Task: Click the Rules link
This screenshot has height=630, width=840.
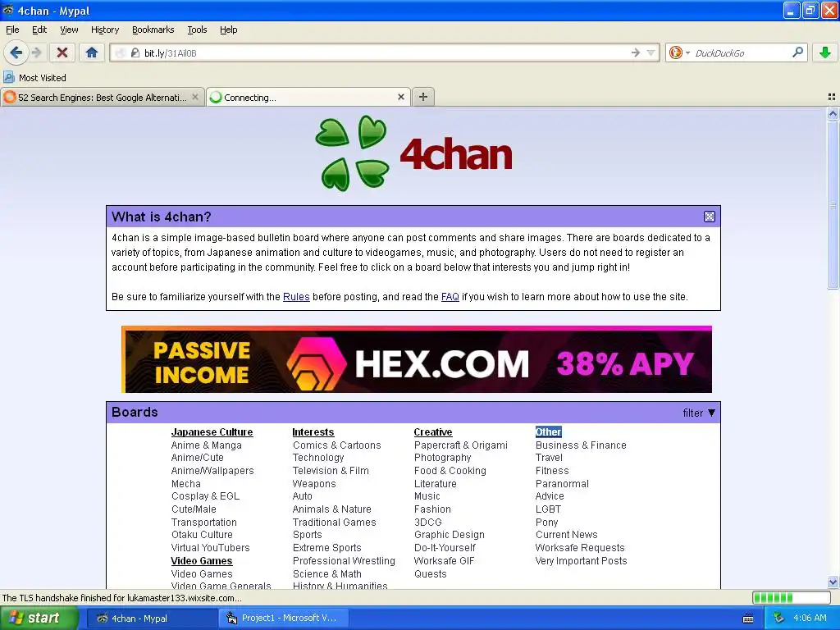Action: click(296, 297)
